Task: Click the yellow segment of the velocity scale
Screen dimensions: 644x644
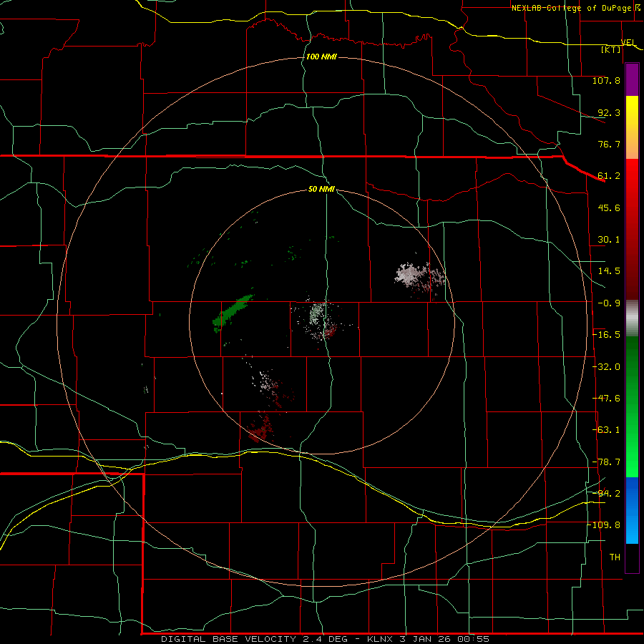Action: pyautogui.click(x=632, y=111)
